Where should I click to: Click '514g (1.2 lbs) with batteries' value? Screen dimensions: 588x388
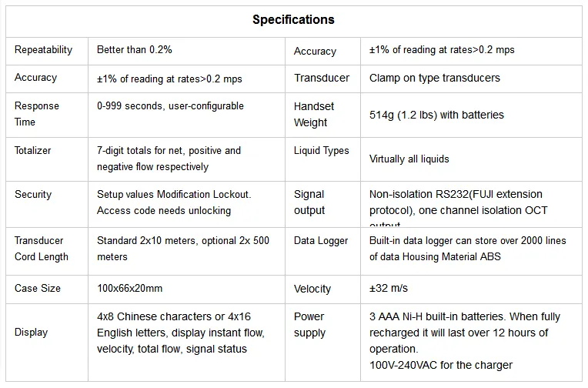coord(436,115)
